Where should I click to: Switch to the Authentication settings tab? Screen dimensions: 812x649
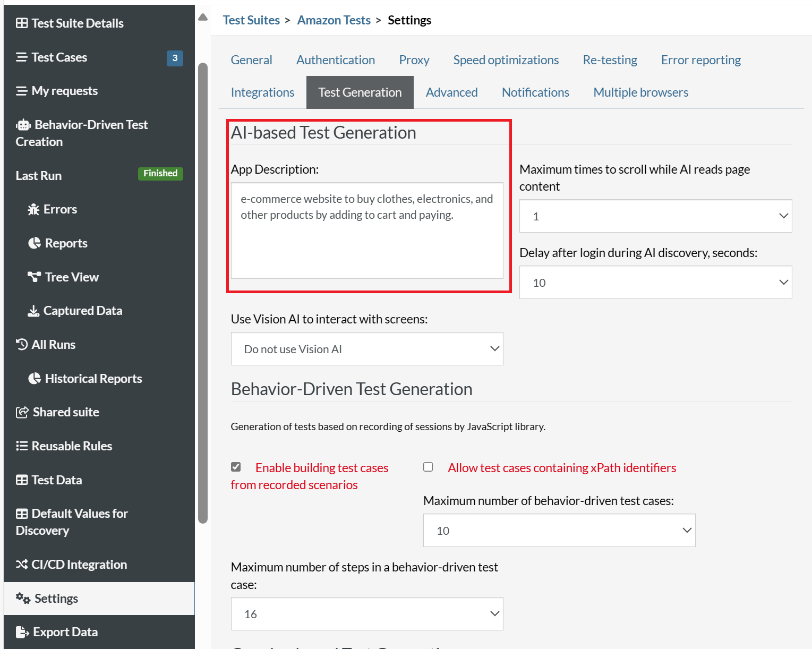click(x=336, y=60)
